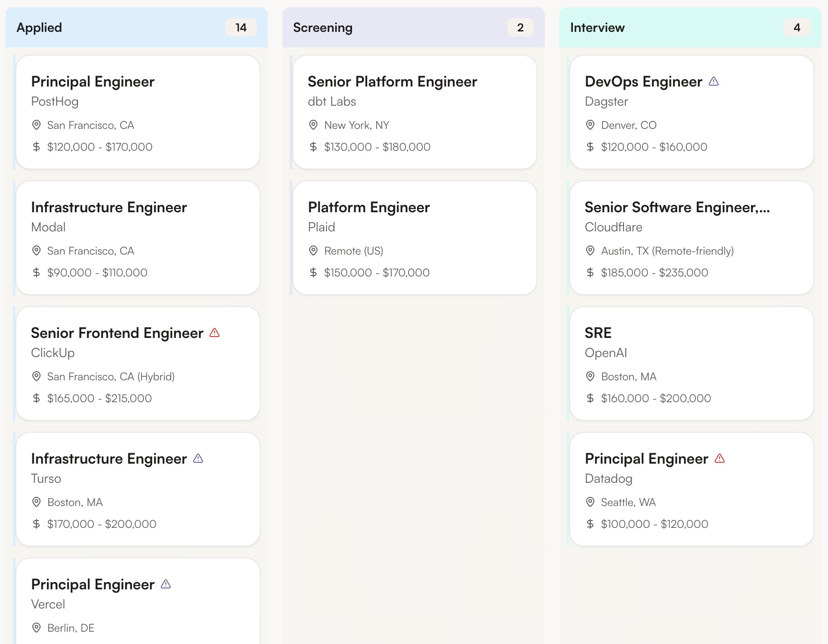This screenshot has width=828, height=644.
Task: Click the company name dbt Labs
Action: point(332,102)
